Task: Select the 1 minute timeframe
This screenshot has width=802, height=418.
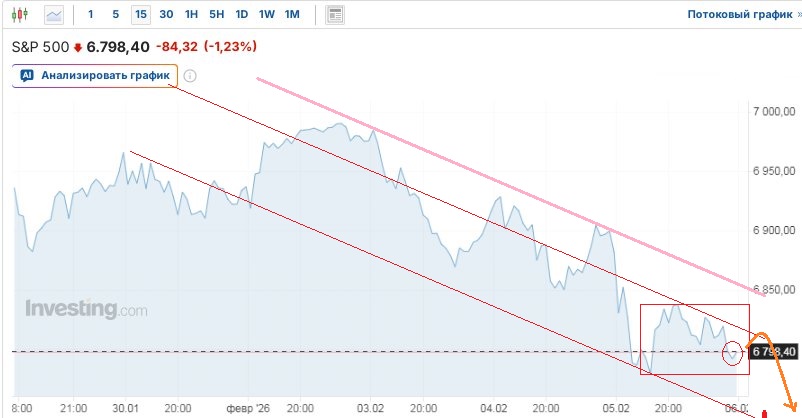Action: (x=91, y=15)
